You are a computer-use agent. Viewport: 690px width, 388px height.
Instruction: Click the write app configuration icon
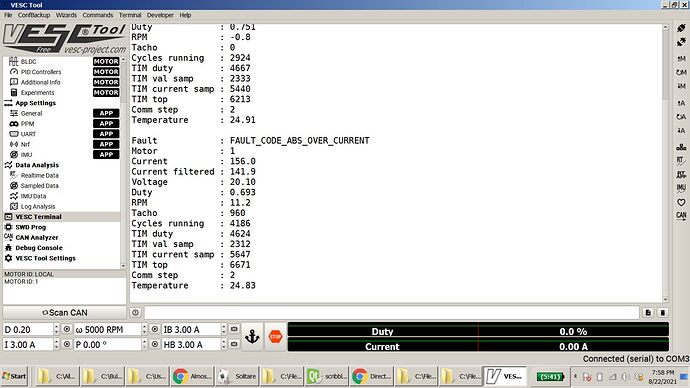(x=681, y=131)
